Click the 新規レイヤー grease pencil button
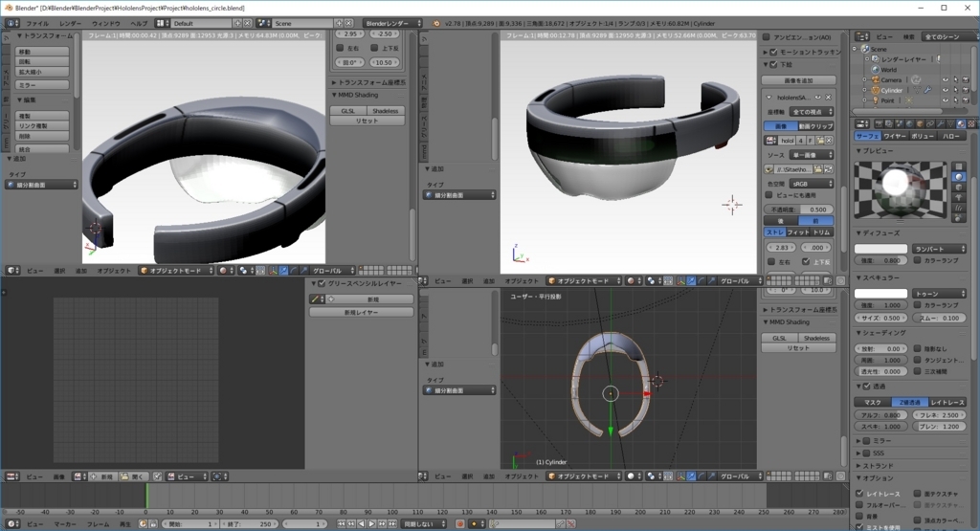 pos(361,312)
